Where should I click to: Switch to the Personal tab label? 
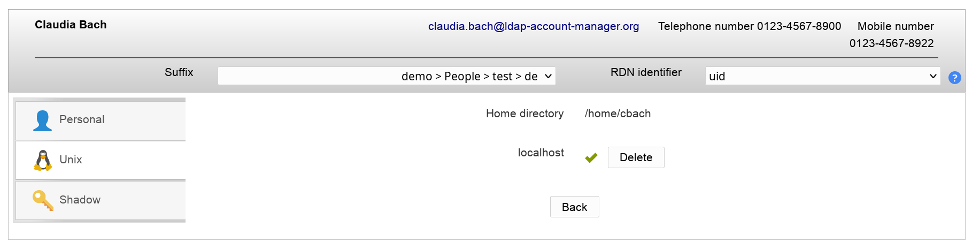pos(82,119)
